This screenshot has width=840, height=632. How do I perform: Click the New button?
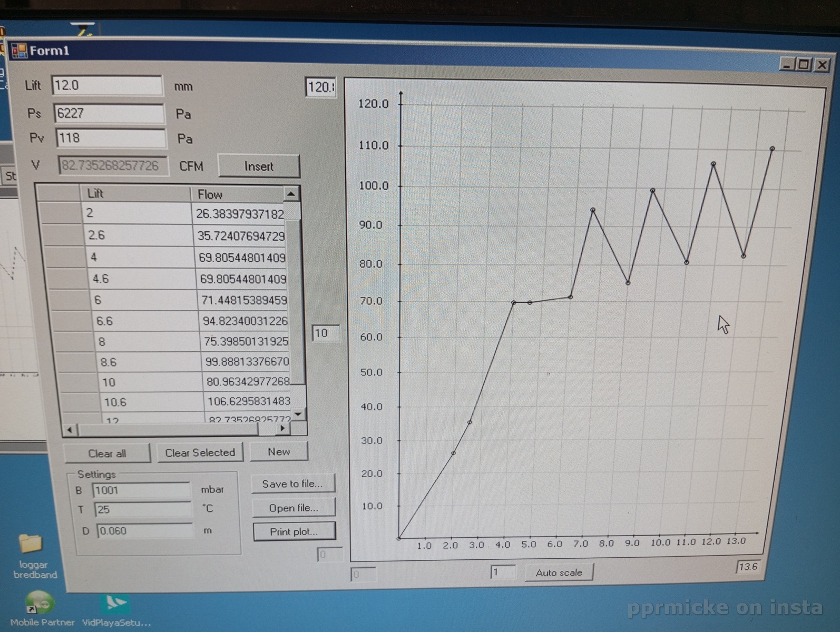278,452
